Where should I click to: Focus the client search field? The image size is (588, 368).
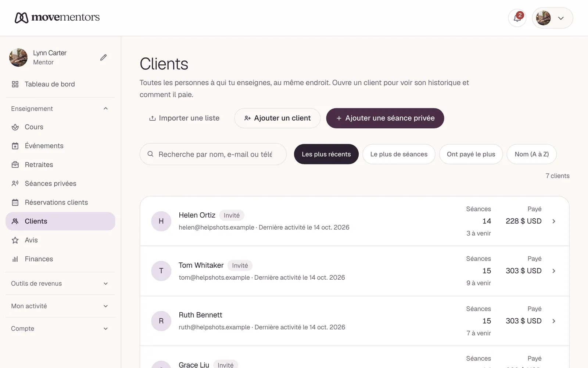213,154
